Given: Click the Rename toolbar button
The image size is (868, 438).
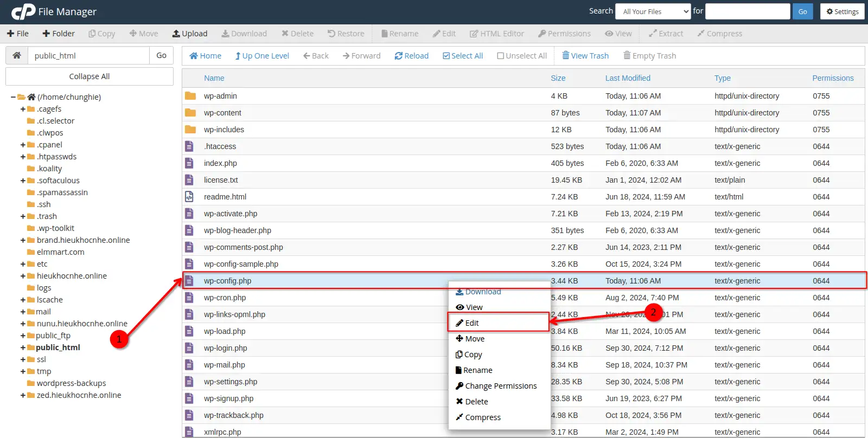Looking at the screenshot, I should pyautogui.click(x=400, y=34).
